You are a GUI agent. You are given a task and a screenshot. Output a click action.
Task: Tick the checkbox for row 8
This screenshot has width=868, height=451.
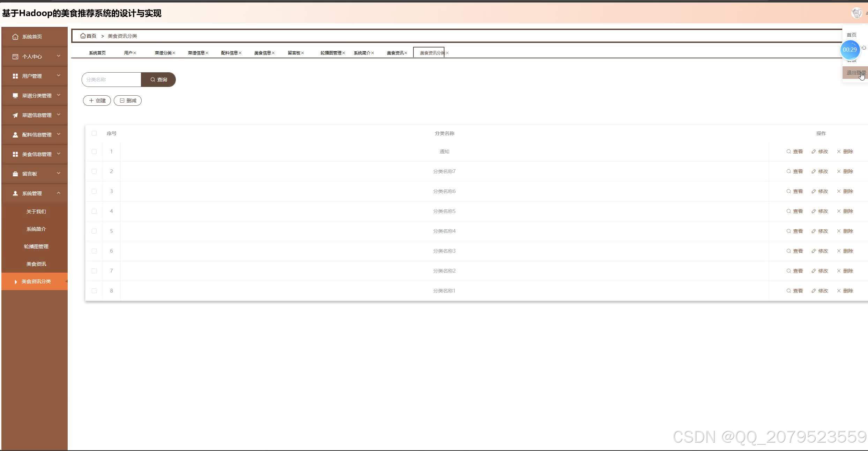(x=94, y=291)
